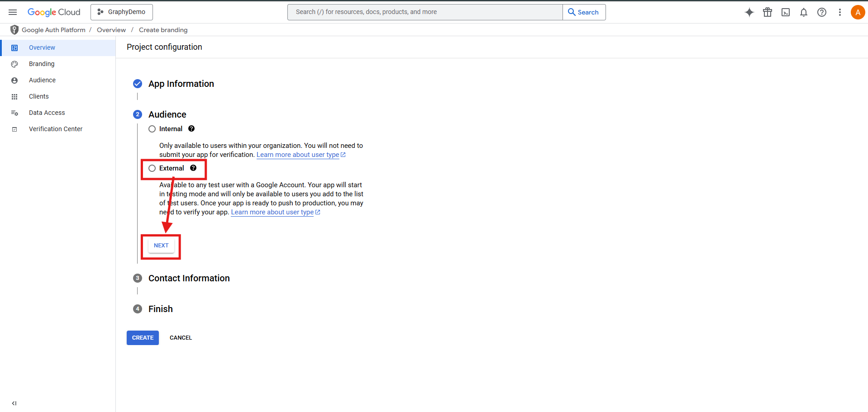Open the help question mark icon
This screenshot has height=412, width=868.
[x=822, y=12]
